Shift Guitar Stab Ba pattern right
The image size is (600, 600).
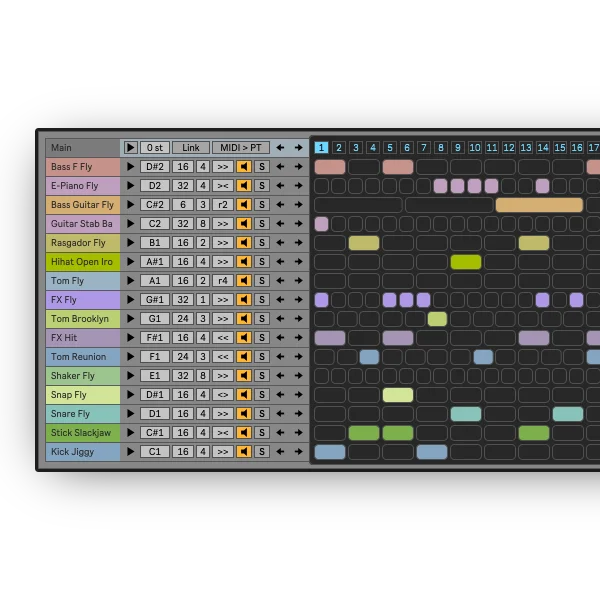[298, 223]
